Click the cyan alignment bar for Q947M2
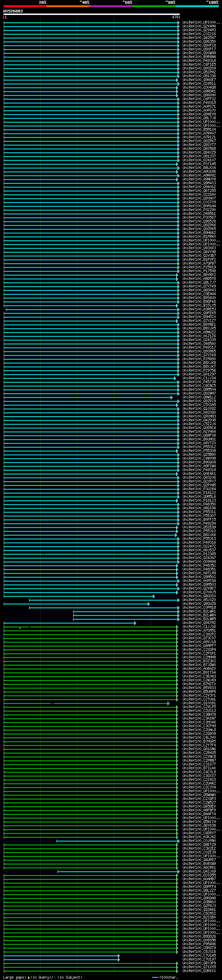Viewport: 222px width, 980px height. (70, 623)
